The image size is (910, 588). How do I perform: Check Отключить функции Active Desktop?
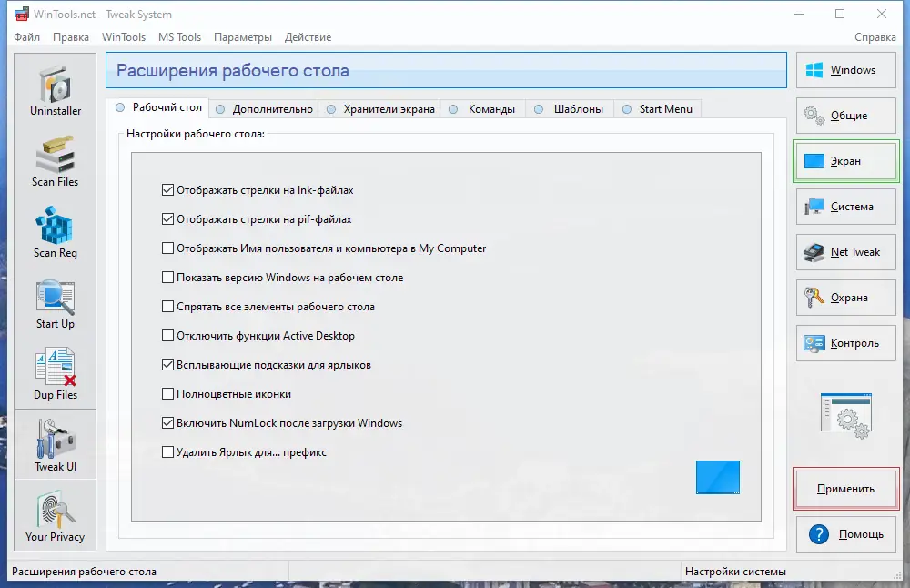pos(167,335)
